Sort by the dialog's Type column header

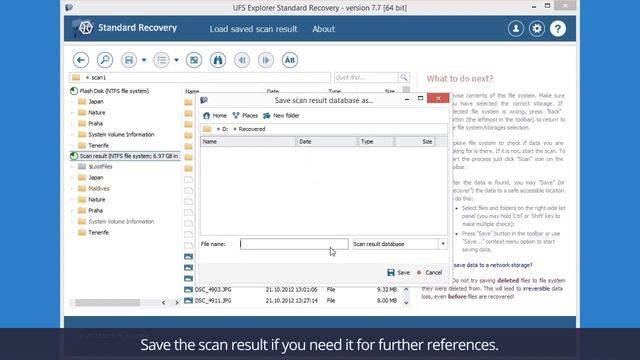coord(376,142)
